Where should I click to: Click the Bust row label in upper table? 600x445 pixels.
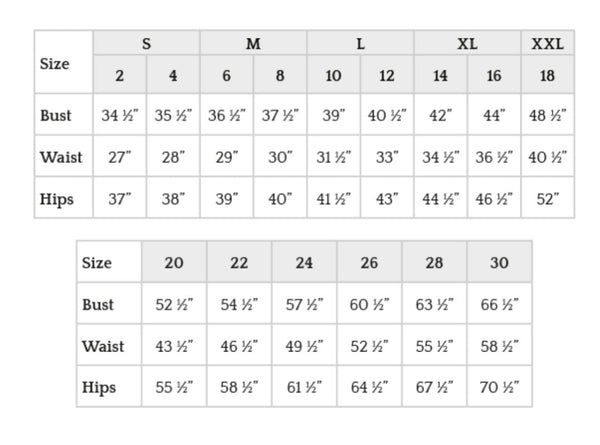(x=56, y=115)
